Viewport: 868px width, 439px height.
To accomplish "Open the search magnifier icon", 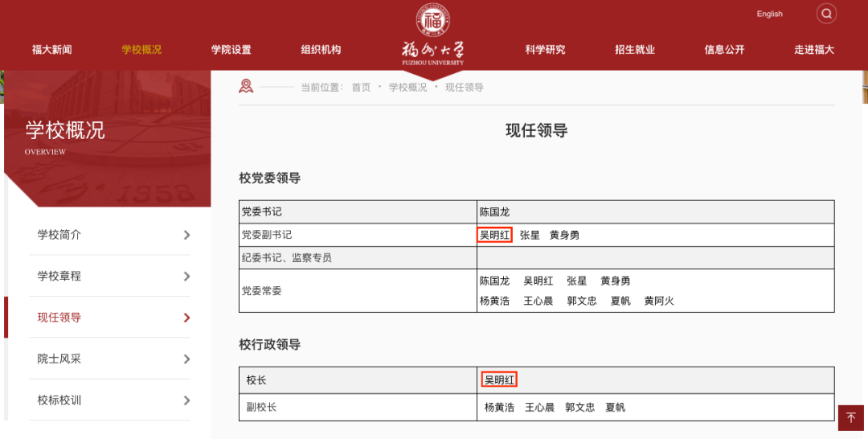I will click(x=826, y=14).
